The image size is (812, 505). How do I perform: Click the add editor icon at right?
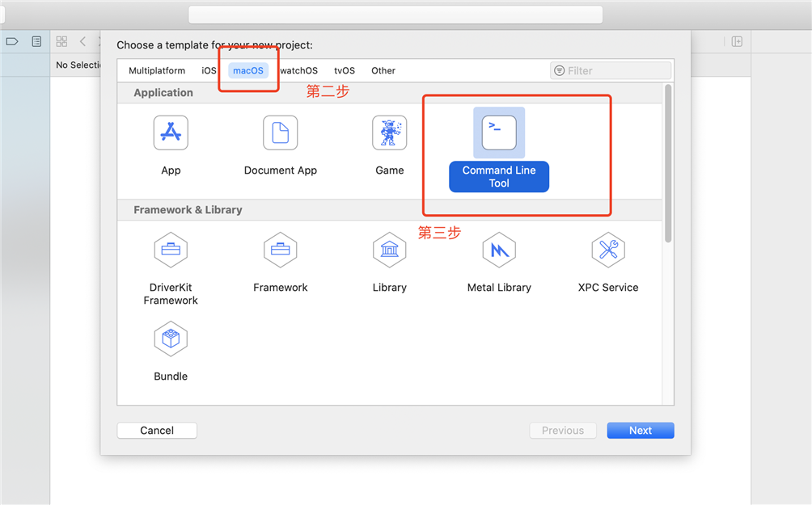[x=737, y=41]
